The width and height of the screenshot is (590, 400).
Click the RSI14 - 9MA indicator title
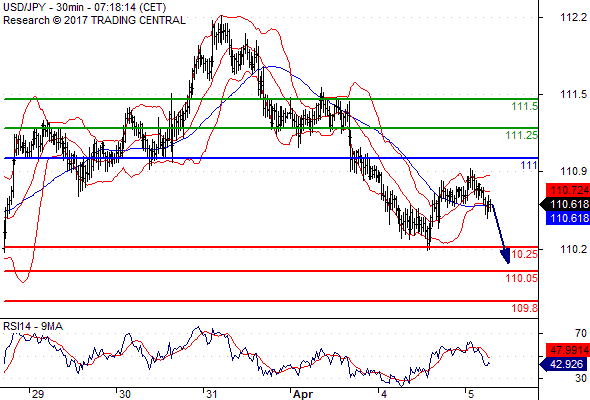click(33, 326)
